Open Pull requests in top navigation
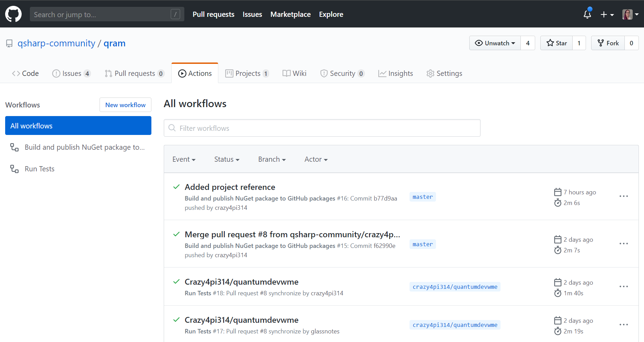Image resolution: width=644 pixels, height=342 pixels. pos(214,14)
